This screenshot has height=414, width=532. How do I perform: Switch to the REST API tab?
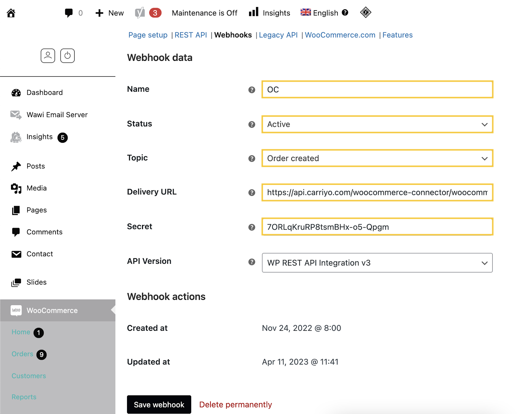click(x=191, y=35)
